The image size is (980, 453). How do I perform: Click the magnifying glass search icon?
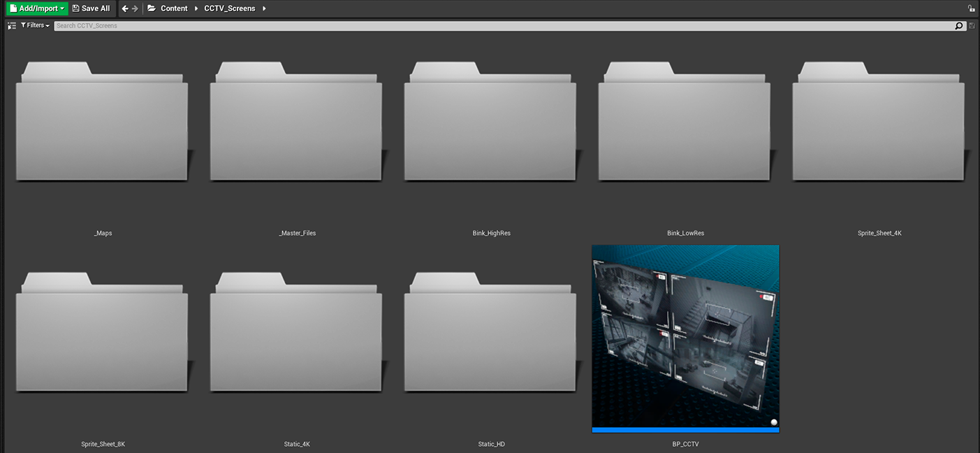click(x=959, y=26)
